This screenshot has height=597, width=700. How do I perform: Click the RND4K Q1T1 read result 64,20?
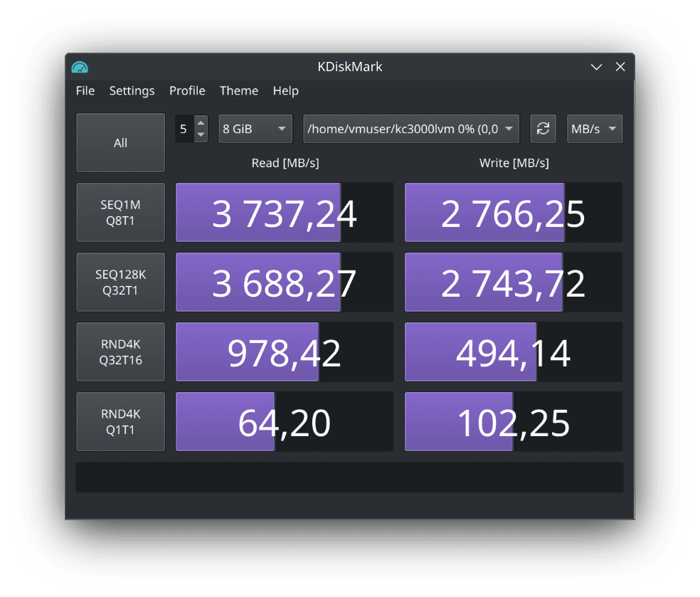tap(285, 421)
